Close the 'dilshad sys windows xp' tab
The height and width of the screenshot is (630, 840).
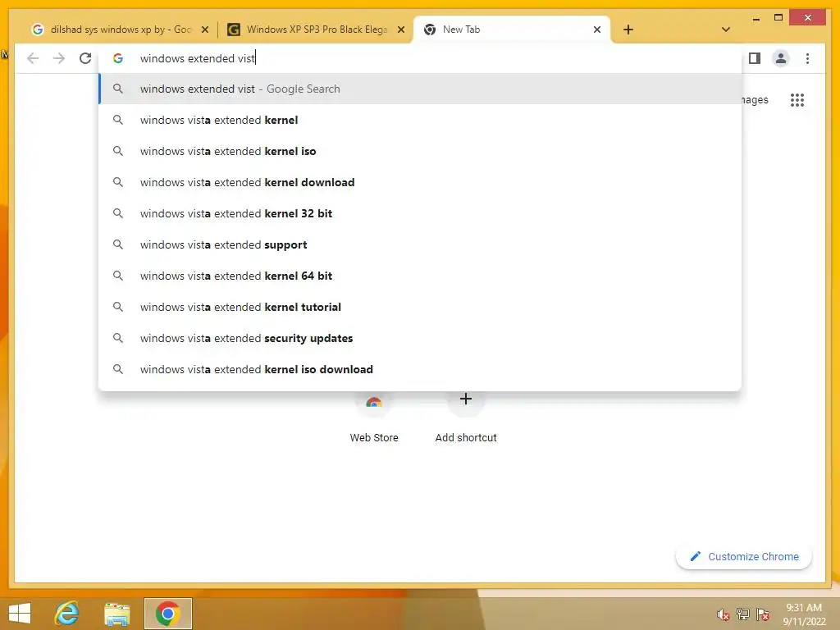point(204,30)
